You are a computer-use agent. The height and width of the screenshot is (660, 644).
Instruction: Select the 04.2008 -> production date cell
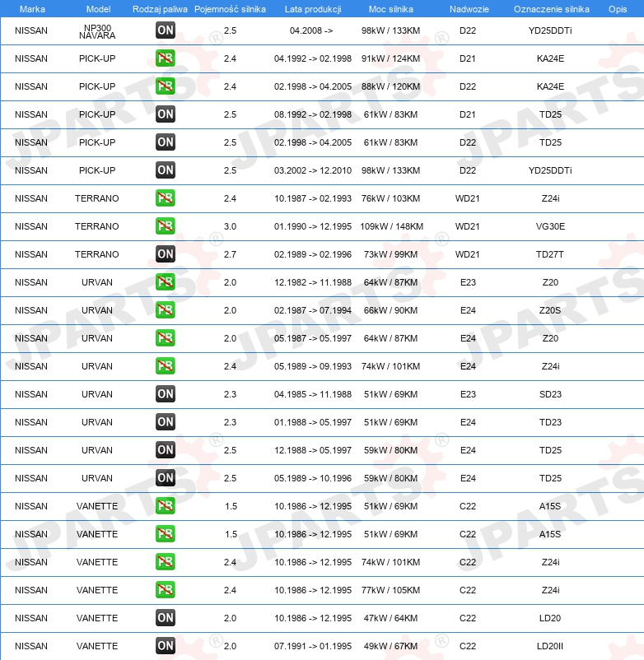coord(311,30)
